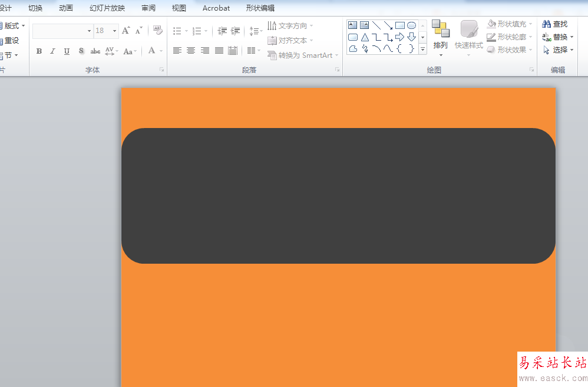Select the oval shape in the shapes gallery
Viewport: 588px width, 387px height.
[411, 25]
